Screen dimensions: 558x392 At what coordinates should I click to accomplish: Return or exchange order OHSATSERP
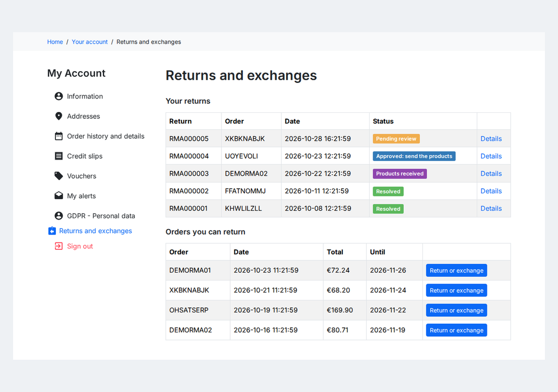point(457,310)
